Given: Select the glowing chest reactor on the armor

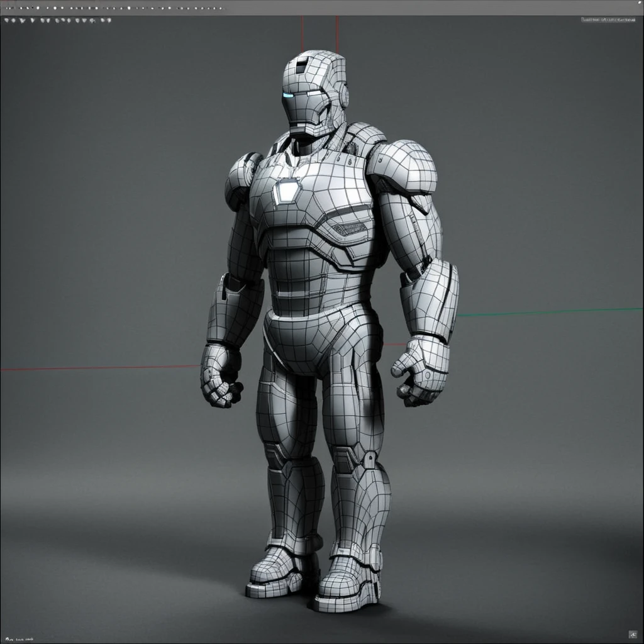Looking at the screenshot, I should 287,191.
